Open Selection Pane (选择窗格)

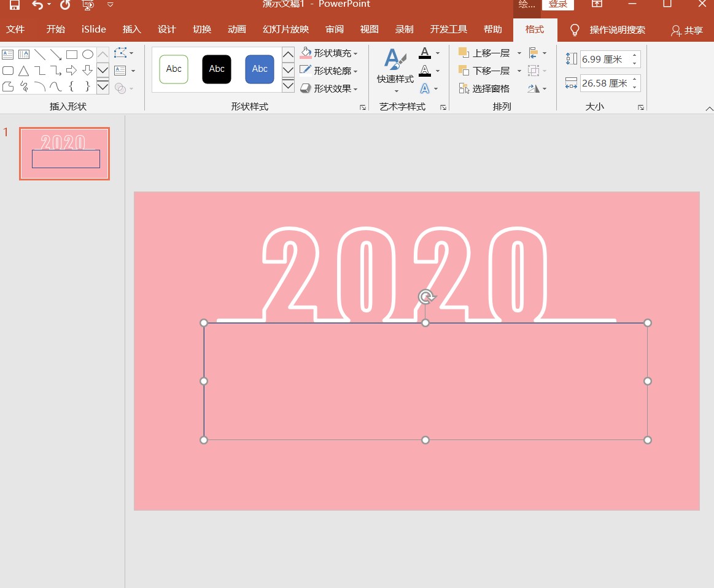click(x=484, y=89)
